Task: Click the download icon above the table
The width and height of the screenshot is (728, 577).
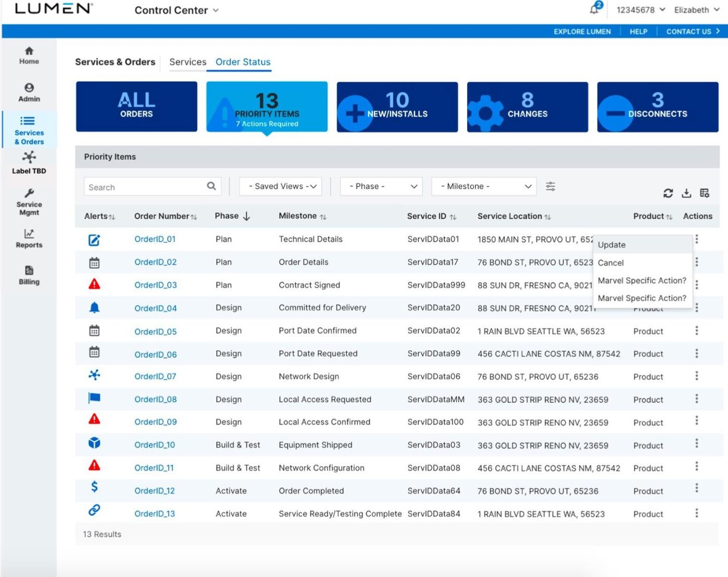Action: 686,193
